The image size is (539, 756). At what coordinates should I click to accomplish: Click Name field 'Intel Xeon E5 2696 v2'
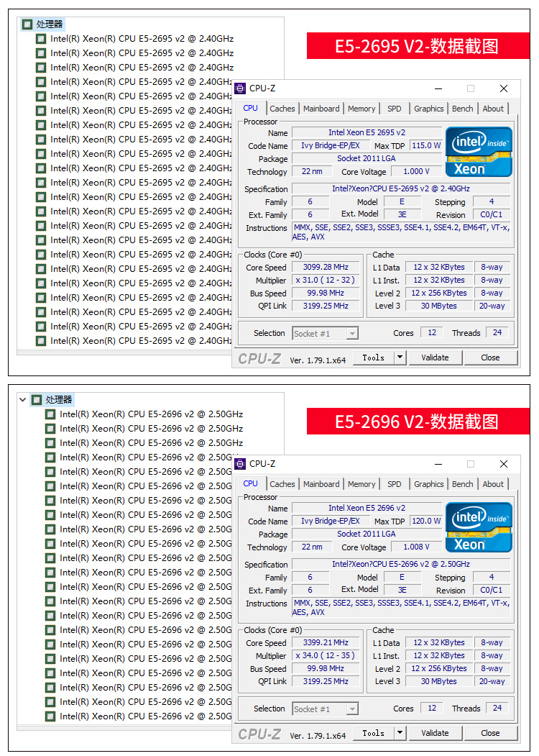pos(367,508)
